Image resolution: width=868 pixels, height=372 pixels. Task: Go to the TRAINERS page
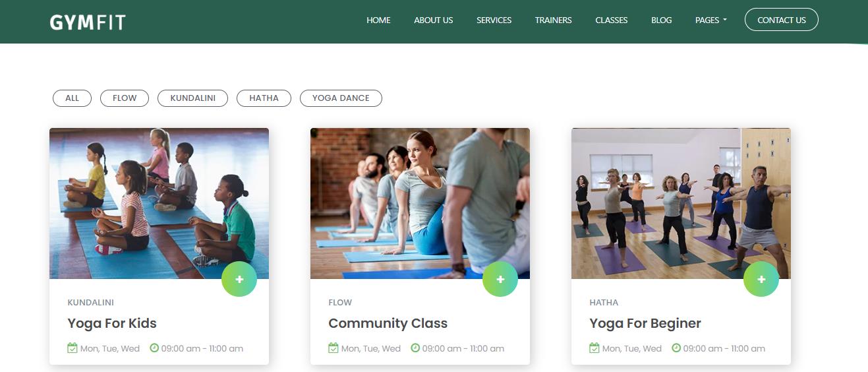click(554, 20)
